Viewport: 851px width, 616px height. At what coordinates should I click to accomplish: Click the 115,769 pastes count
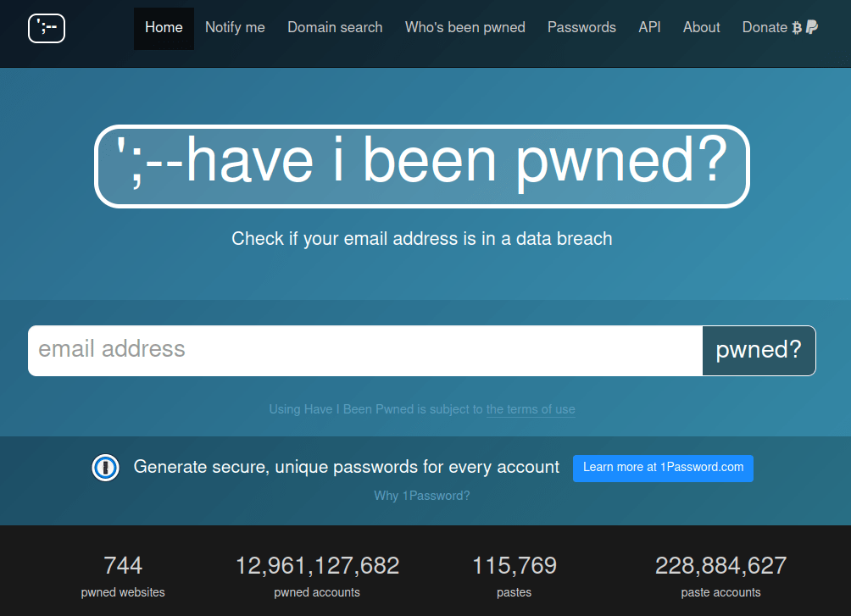[x=514, y=565]
